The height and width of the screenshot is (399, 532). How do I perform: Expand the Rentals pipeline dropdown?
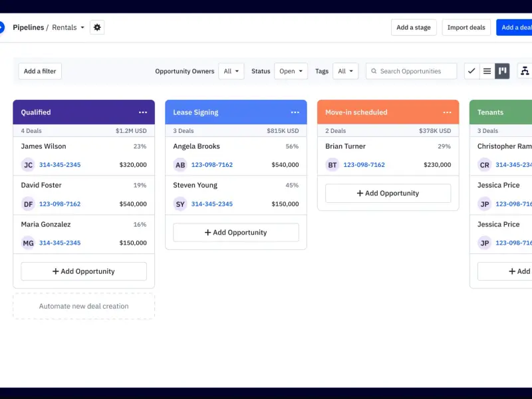(x=82, y=27)
